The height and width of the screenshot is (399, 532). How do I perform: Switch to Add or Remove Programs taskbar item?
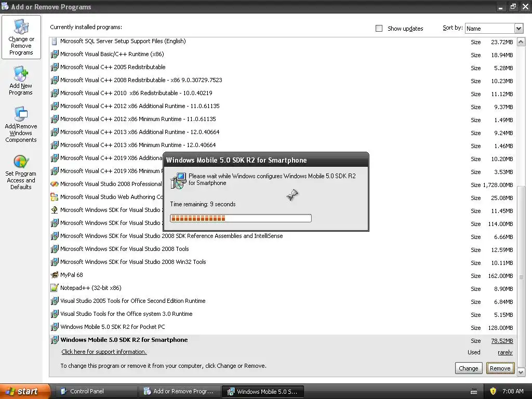point(179,391)
